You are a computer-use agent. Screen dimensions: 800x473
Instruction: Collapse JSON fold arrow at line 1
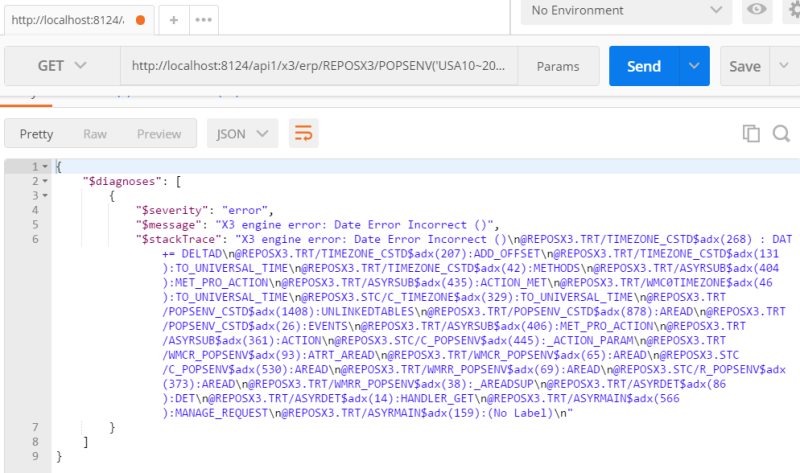45,167
